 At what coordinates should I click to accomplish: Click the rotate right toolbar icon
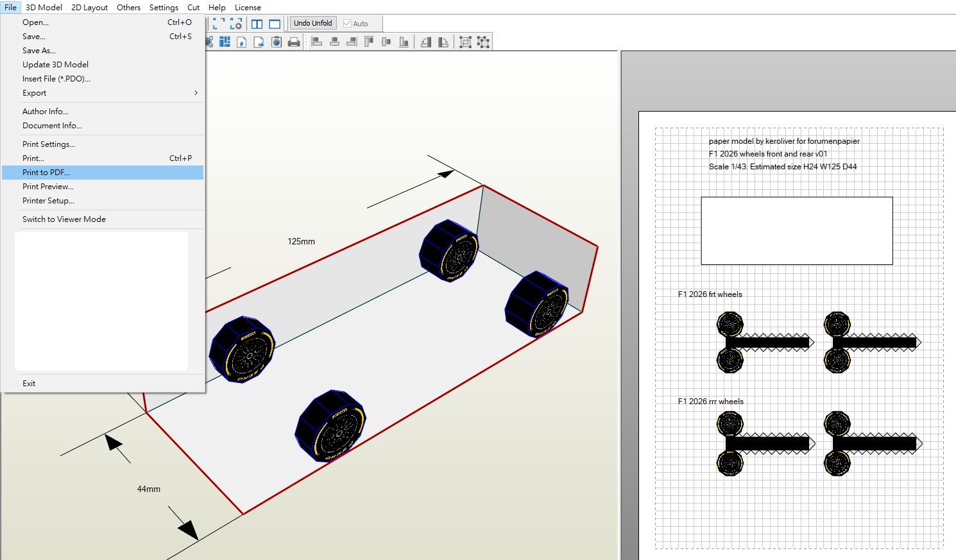[443, 42]
